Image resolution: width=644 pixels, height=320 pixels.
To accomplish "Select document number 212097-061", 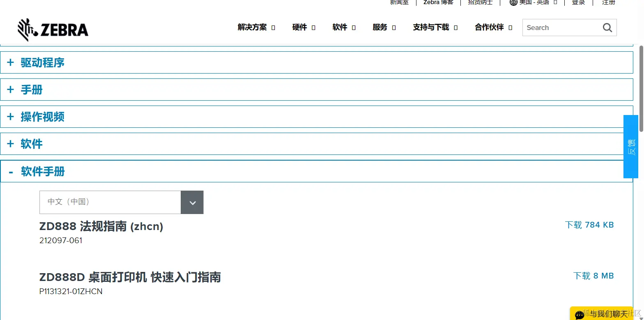I will pyautogui.click(x=61, y=241).
